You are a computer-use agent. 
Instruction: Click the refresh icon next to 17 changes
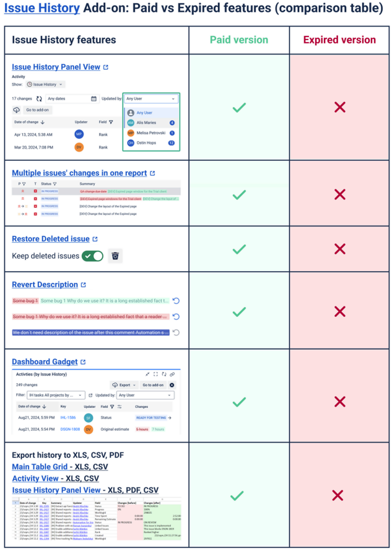point(39,98)
